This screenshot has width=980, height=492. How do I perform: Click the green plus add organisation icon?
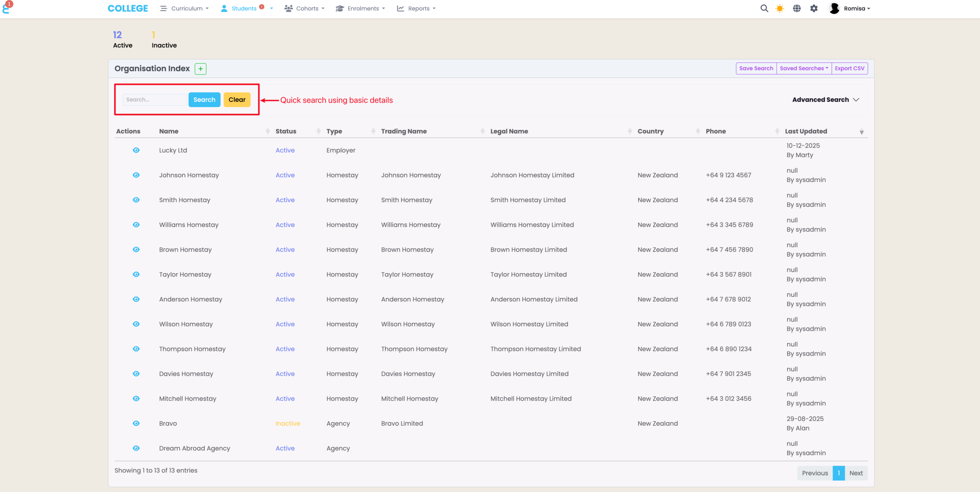tap(200, 69)
